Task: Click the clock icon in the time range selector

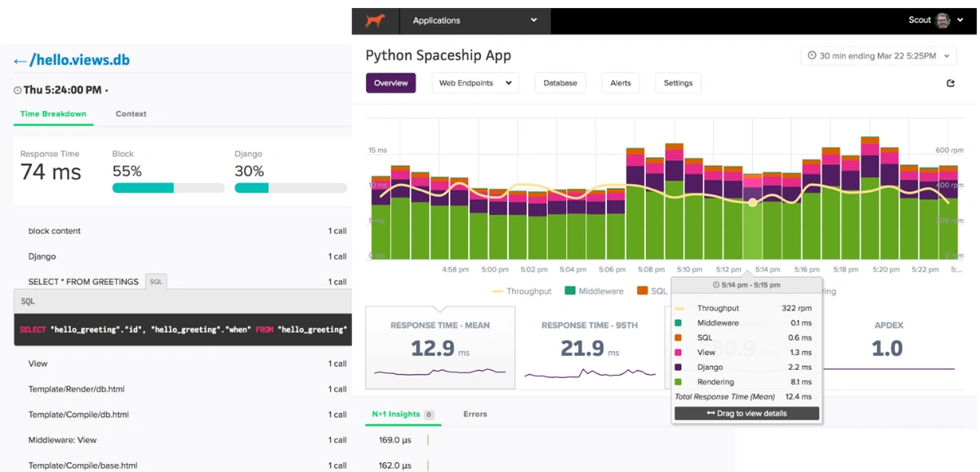Action: coord(812,56)
